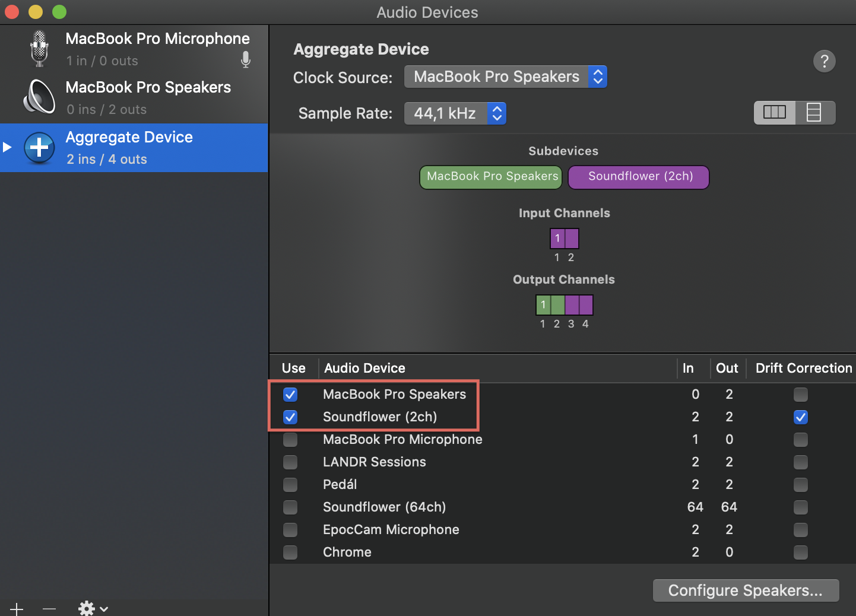Click the In column header

coord(688,368)
